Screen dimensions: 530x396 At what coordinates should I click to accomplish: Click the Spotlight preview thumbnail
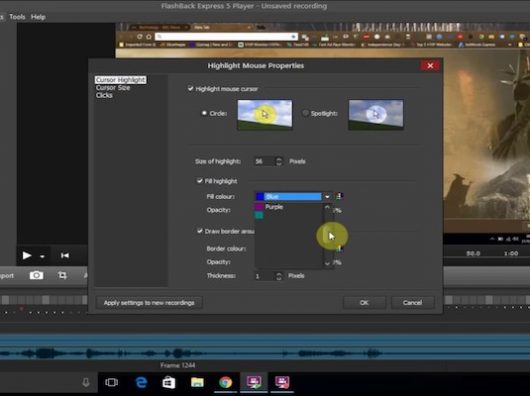pos(376,115)
